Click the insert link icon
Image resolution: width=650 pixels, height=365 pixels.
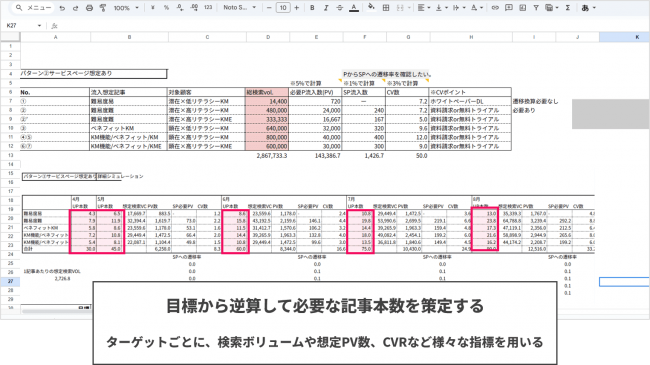click(495, 8)
